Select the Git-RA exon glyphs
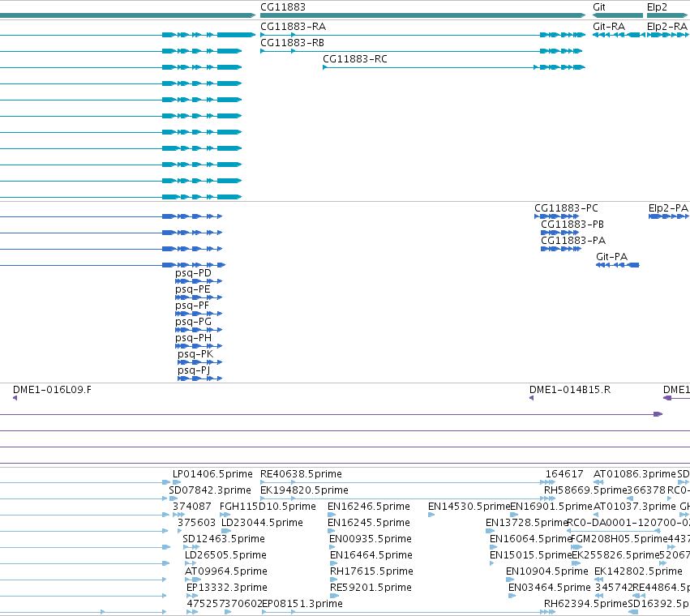Screen dimensions: 690x616 pos(619,35)
